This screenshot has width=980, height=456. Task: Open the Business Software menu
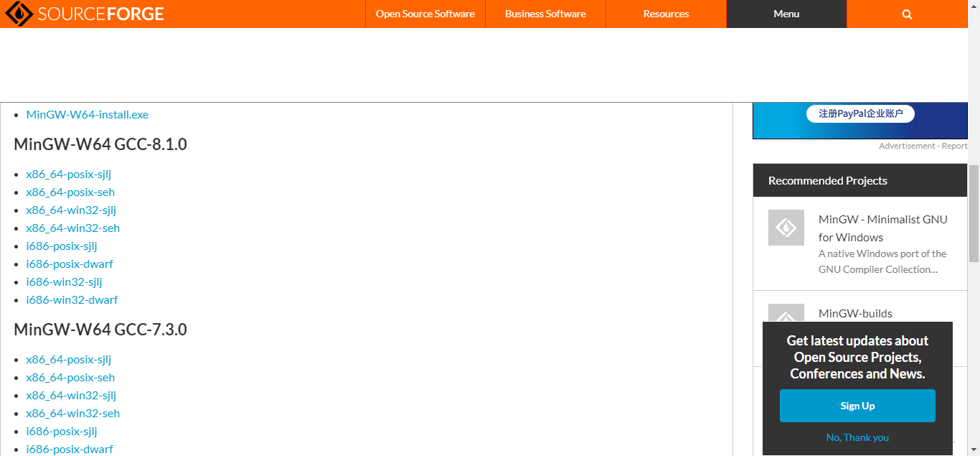point(545,14)
